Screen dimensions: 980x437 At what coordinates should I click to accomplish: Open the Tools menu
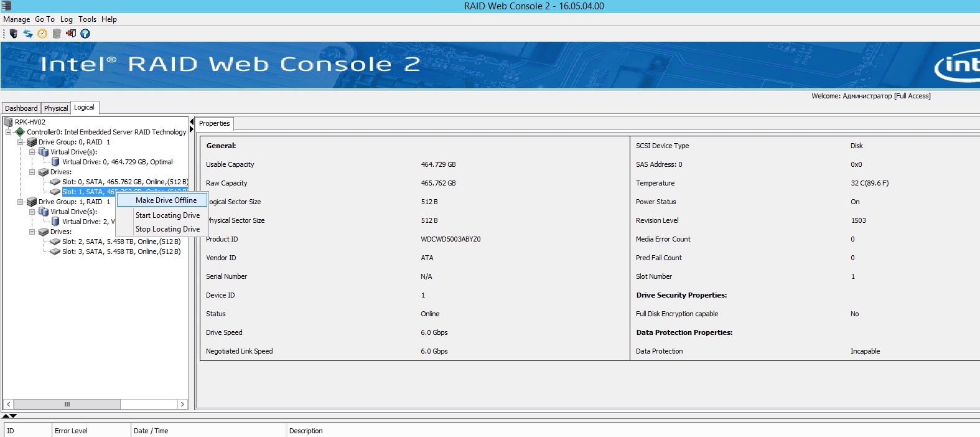click(x=88, y=19)
